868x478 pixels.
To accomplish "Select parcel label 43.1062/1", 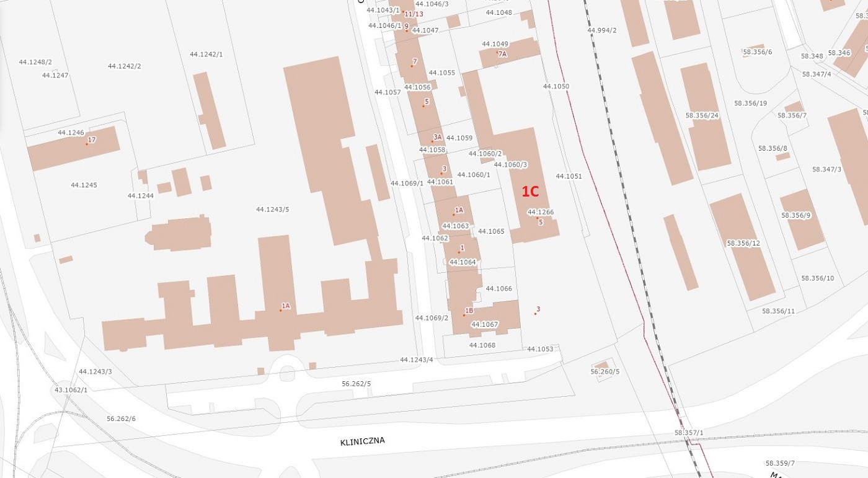I will (71, 390).
